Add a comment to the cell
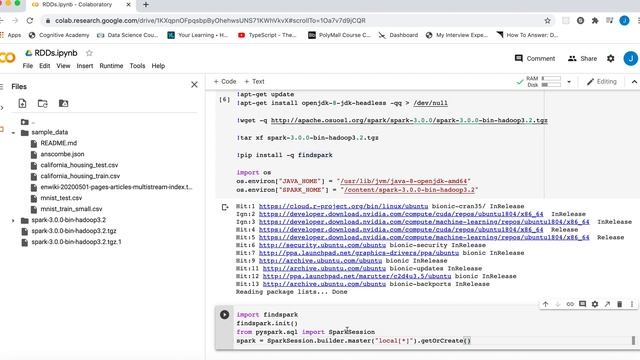 click(582, 304)
